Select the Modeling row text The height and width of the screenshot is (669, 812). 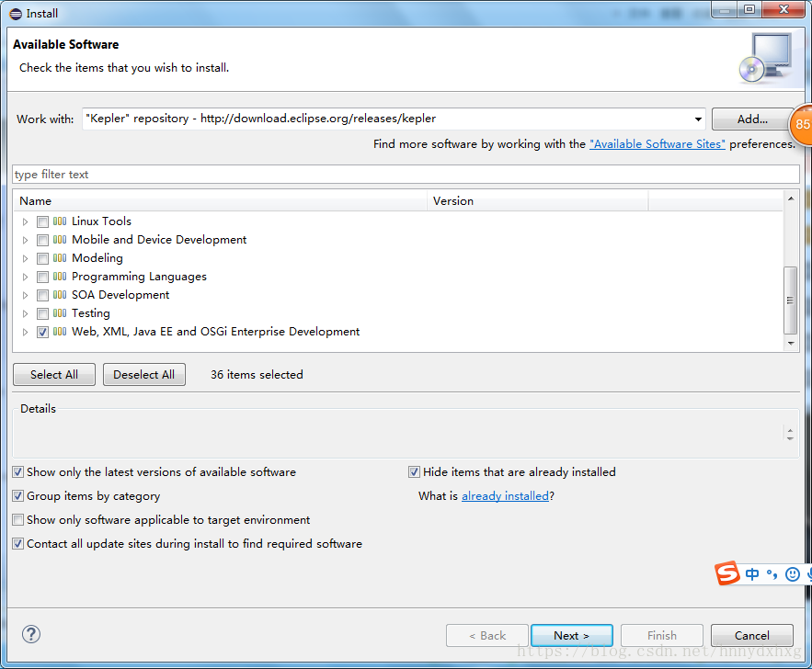pos(97,258)
